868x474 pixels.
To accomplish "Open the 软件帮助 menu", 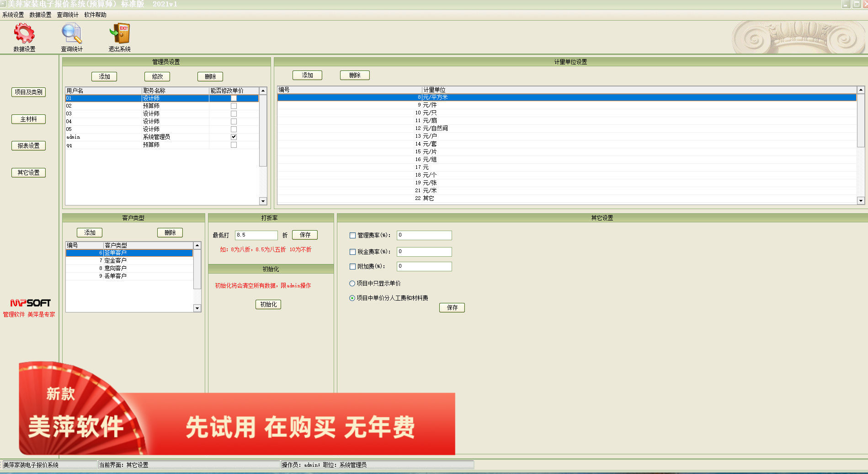I will 95,15.
